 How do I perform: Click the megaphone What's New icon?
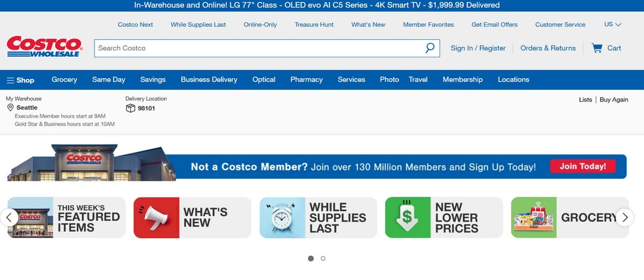(x=156, y=218)
